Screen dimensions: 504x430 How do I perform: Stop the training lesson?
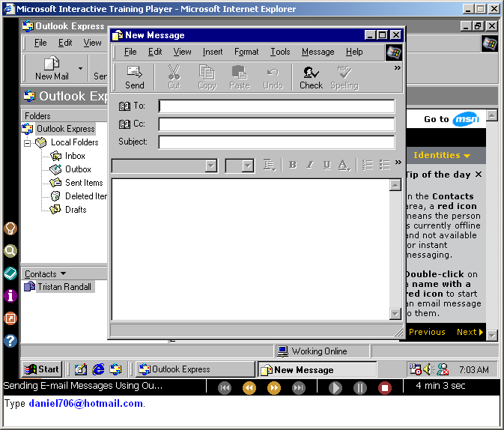(385, 388)
